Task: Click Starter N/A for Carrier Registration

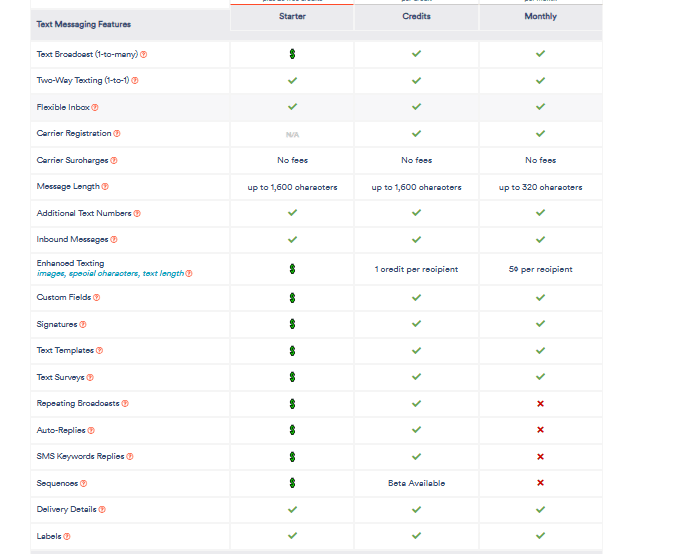Action: click(x=292, y=135)
